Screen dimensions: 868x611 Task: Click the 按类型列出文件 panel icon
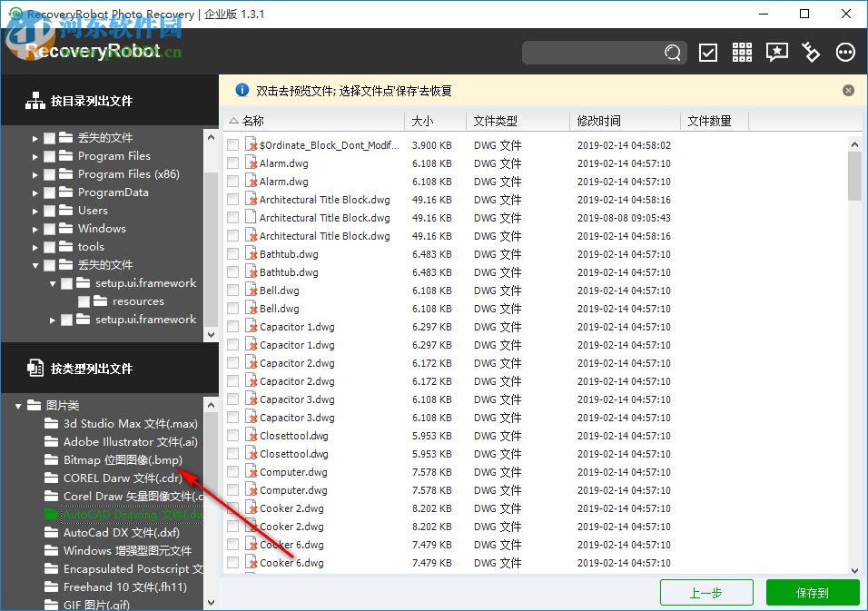[x=35, y=368]
